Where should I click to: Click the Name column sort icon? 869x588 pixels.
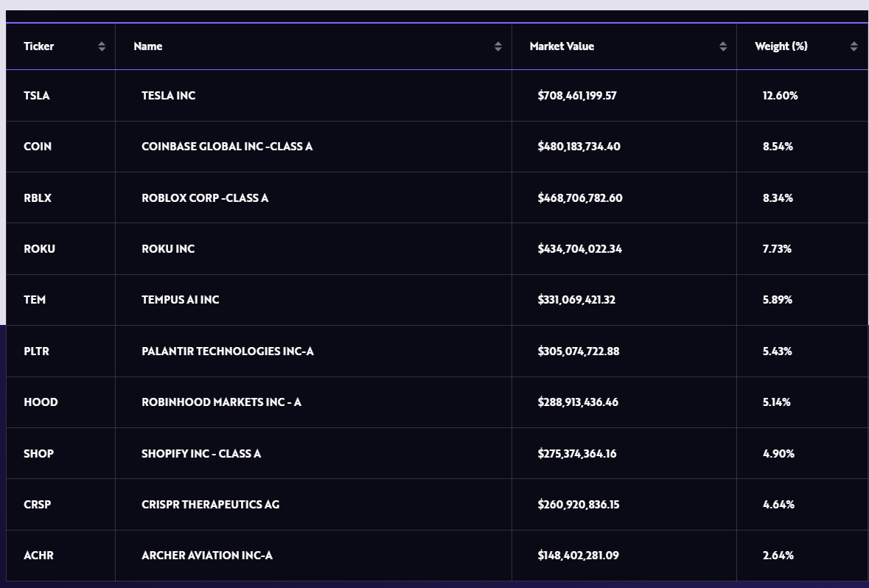[498, 46]
